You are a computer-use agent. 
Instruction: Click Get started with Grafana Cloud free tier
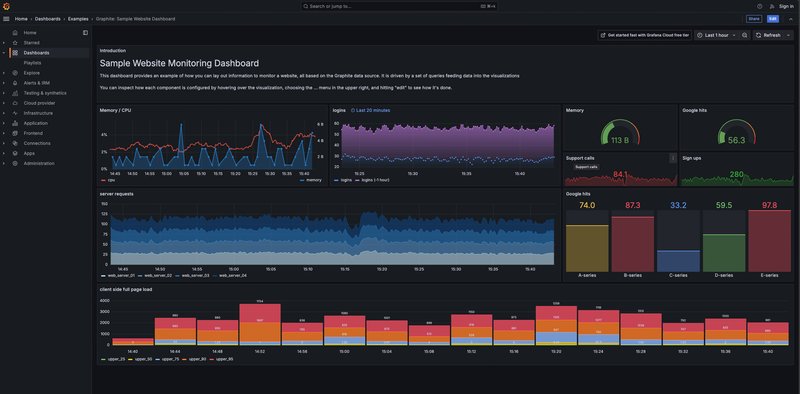tap(645, 35)
